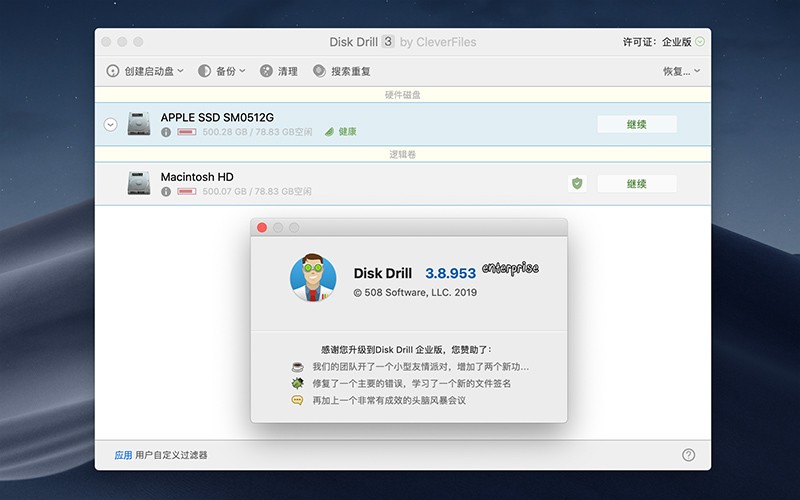Click the 创建启动盘 disk icon
The height and width of the screenshot is (500, 800).
coord(113,71)
